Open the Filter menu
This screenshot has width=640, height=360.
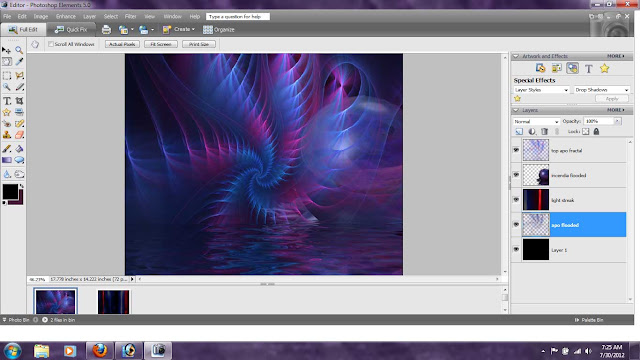(131, 17)
